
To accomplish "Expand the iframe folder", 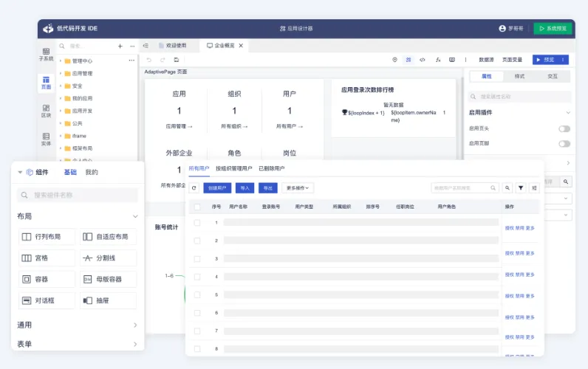I will coord(61,136).
